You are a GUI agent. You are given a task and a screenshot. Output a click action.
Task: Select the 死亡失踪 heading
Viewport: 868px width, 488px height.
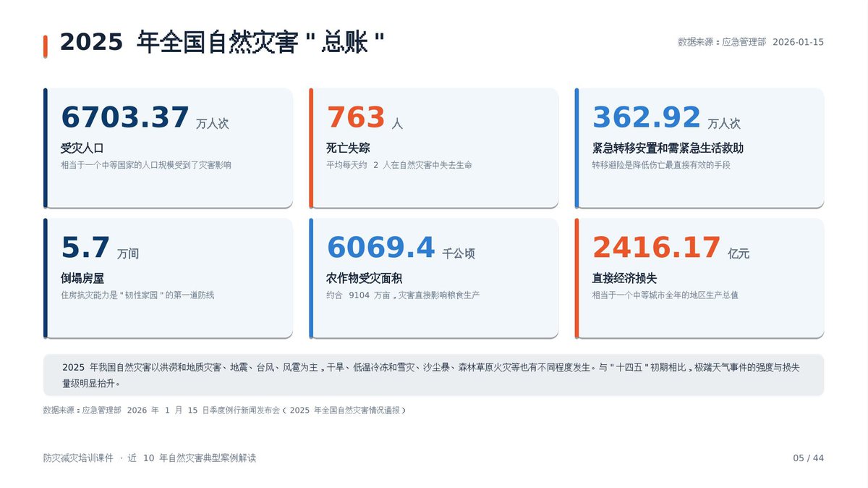click(x=348, y=148)
